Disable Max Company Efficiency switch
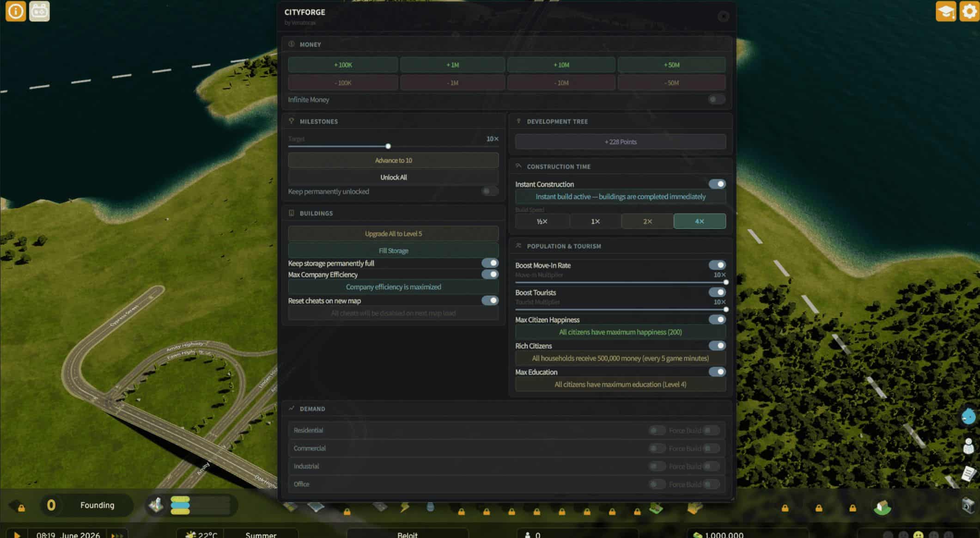980x538 pixels. (490, 275)
